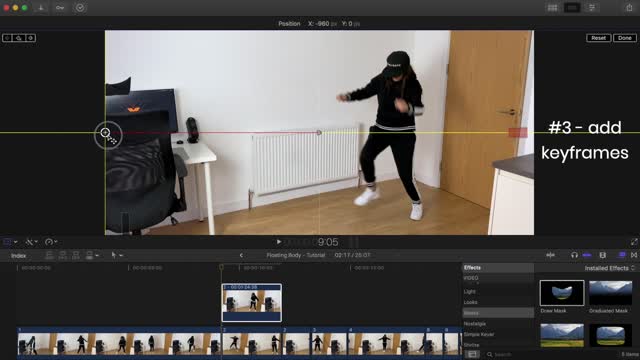The width and height of the screenshot is (640, 360).
Task: Go back in timeline history chevron
Action: [241, 256]
